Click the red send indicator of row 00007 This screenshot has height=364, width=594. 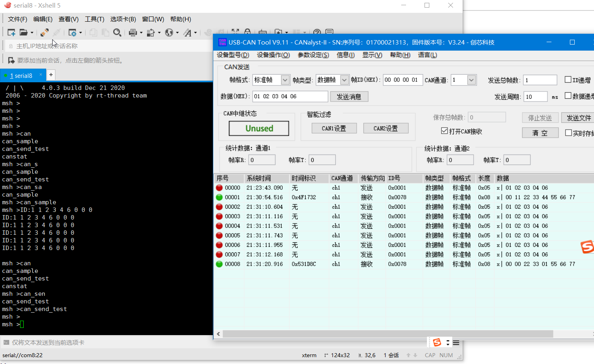pyautogui.click(x=219, y=254)
